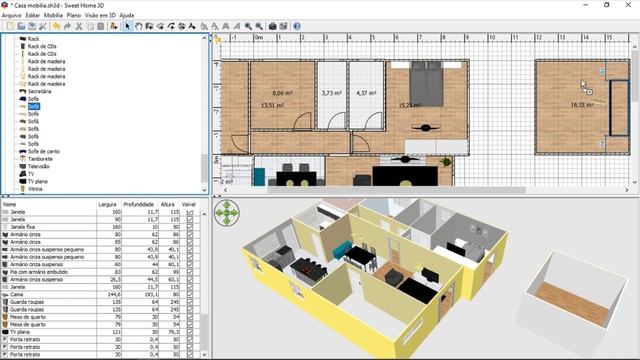Click the Zoom in magnifier icon
This screenshot has height=360, width=640.
point(248,26)
